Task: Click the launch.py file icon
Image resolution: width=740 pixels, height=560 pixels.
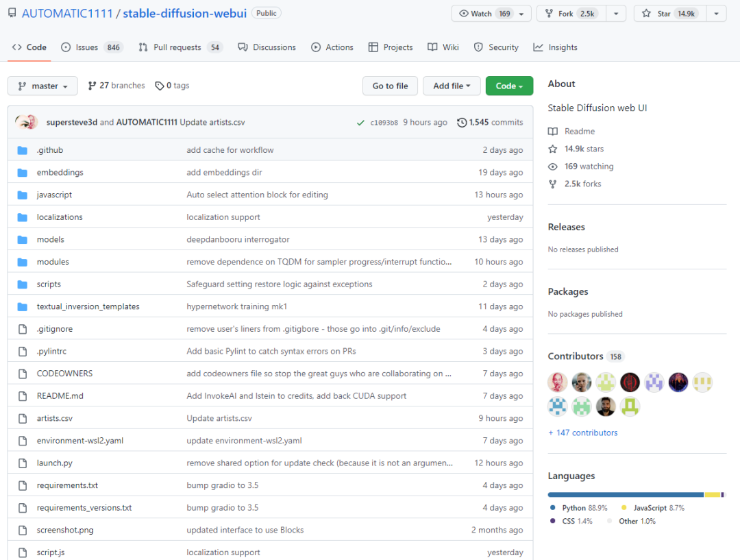Action: tap(22, 463)
